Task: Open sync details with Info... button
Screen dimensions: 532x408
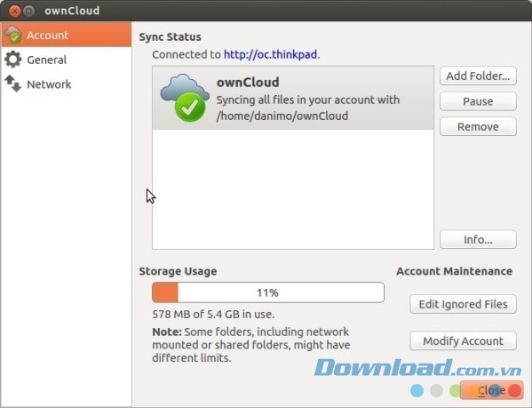Action: pos(478,239)
